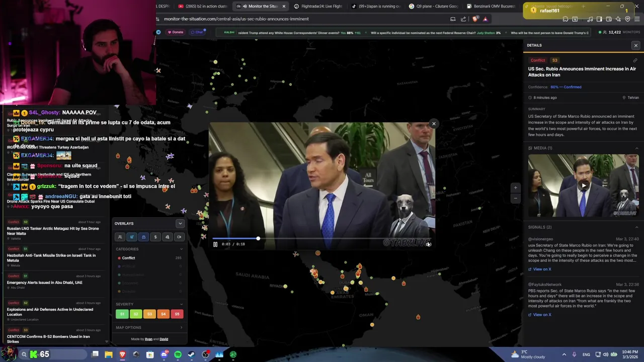
Task: Seek on the video progress bar
Action: 322,238
